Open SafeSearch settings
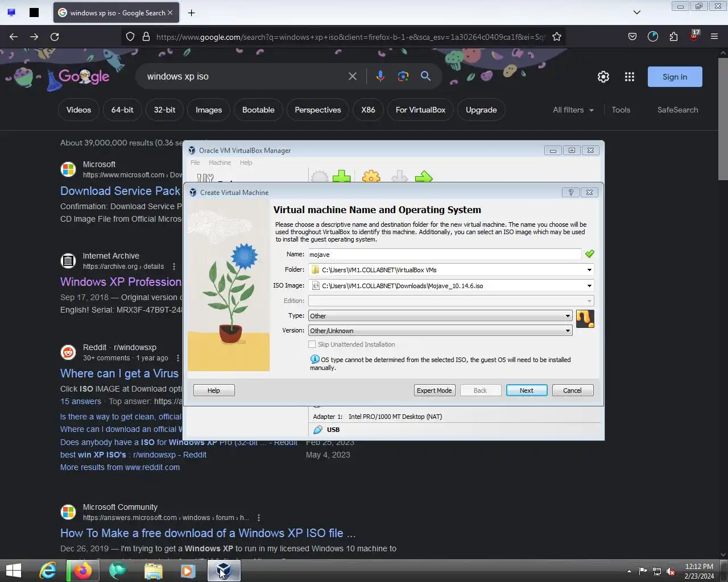The width and height of the screenshot is (728, 582). 677,110
